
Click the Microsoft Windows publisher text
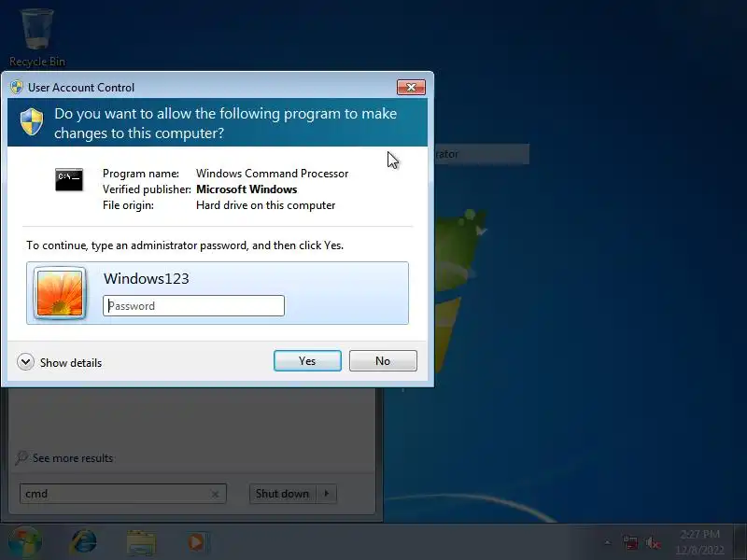[x=247, y=189]
